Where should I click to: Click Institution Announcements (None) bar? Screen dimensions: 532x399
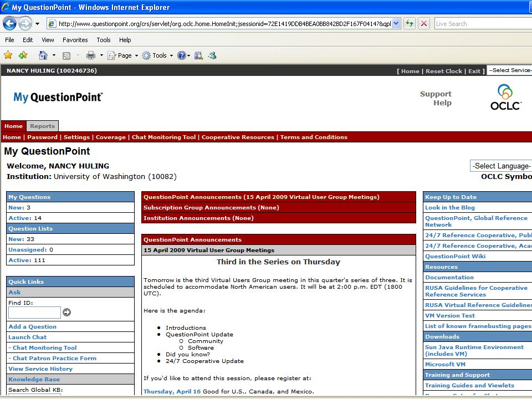[x=279, y=218]
